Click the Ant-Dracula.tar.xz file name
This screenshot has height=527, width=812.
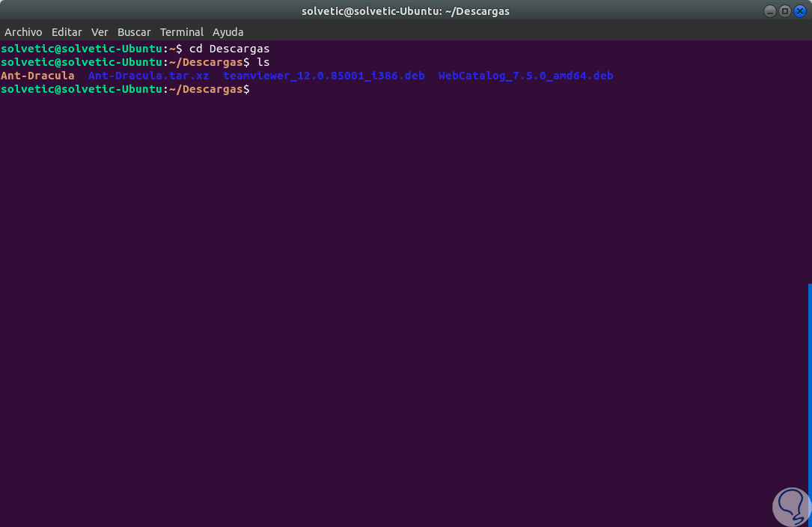tap(149, 76)
